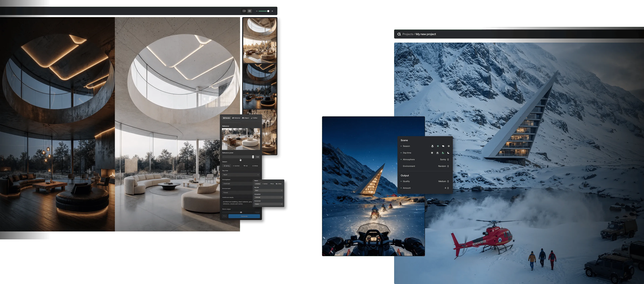Click the search icon beside Projects
This screenshot has height=284, width=644.
pos(399,34)
